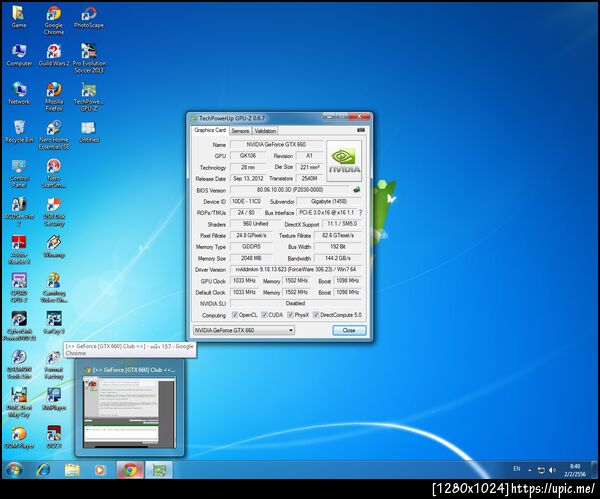Launch Nero StartSmart desktop shortcut
This screenshot has width=600, height=499.
click(x=54, y=173)
